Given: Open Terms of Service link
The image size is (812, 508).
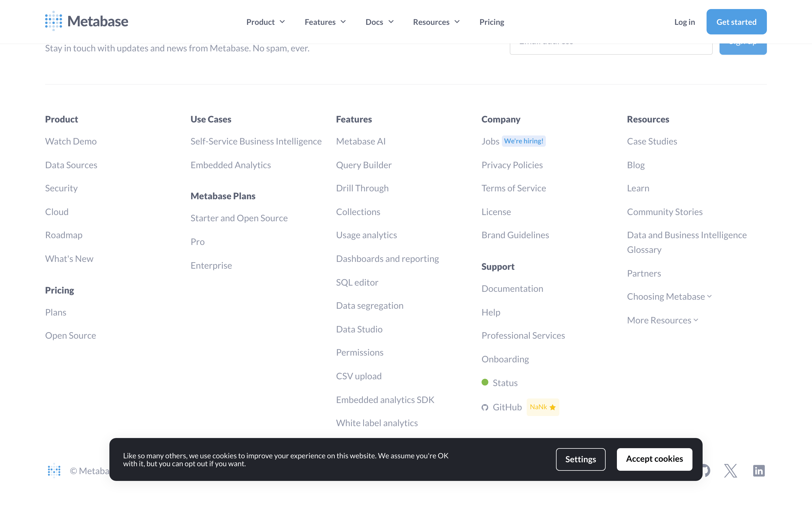Looking at the screenshot, I should tap(514, 188).
